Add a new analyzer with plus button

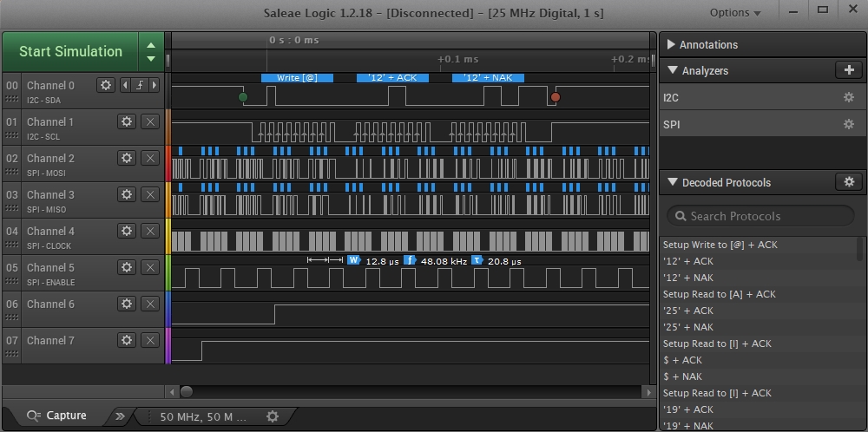click(x=849, y=69)
